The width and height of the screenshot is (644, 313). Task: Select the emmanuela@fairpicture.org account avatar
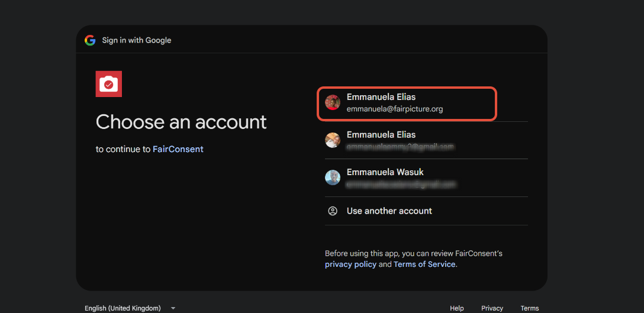click(x=333, y=103)
